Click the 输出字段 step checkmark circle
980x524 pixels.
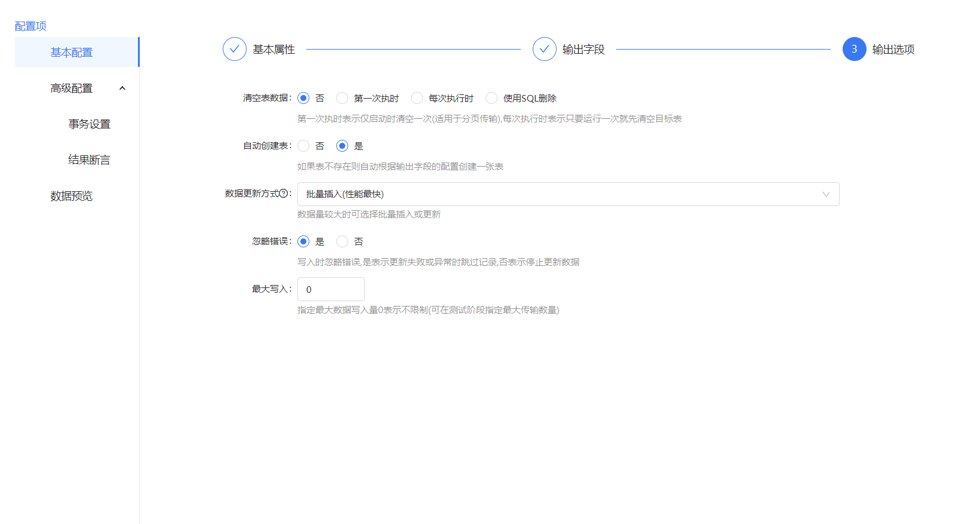click(x=545, y=49)
